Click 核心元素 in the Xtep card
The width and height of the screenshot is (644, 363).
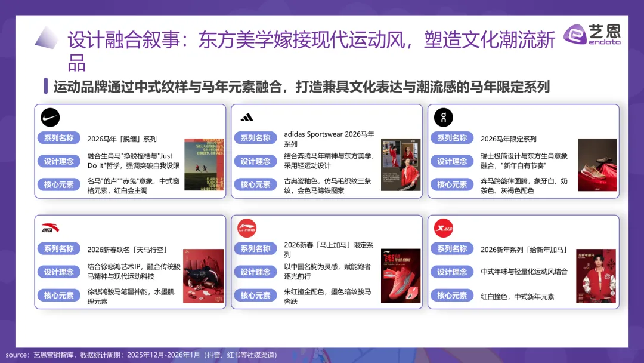[x=452, y=295]
